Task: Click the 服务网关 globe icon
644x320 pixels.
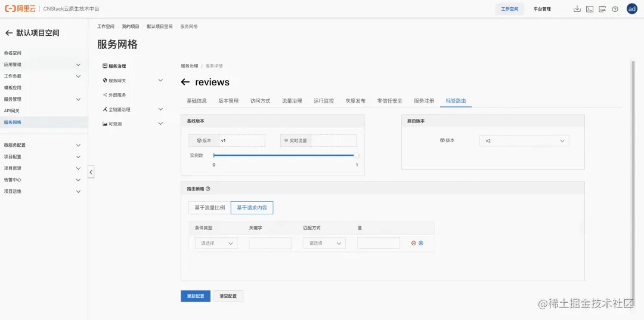Action: [x=105, y=80]
